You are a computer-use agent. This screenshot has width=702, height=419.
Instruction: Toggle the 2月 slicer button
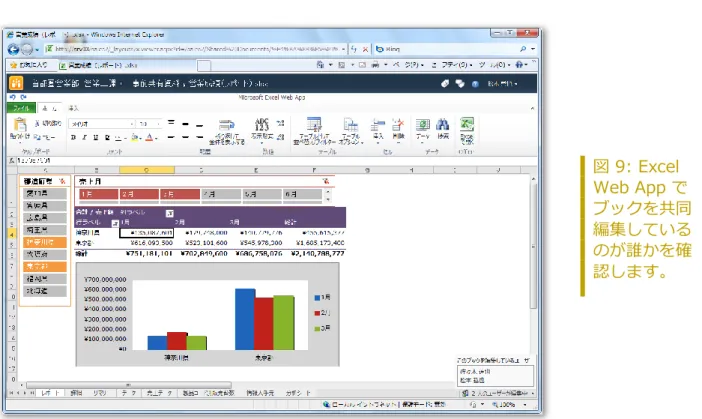coord(139,194)
